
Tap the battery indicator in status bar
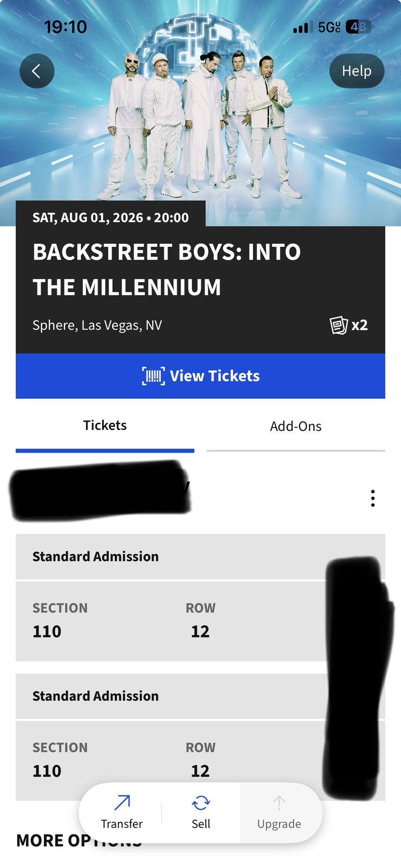tap(359, 27)
